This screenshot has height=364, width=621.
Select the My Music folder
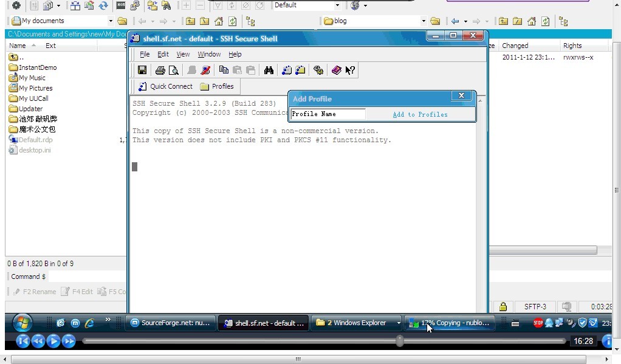click(27, 78)
